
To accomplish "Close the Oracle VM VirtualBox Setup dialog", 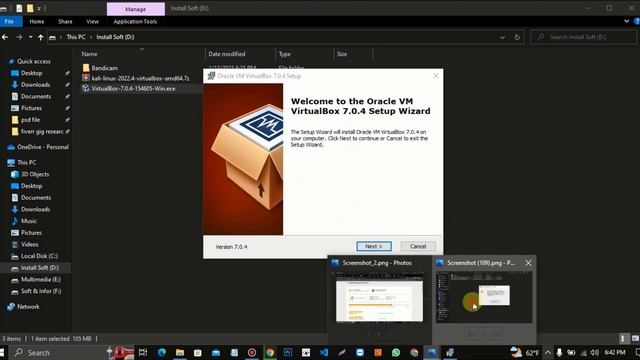I will [436, 76].
